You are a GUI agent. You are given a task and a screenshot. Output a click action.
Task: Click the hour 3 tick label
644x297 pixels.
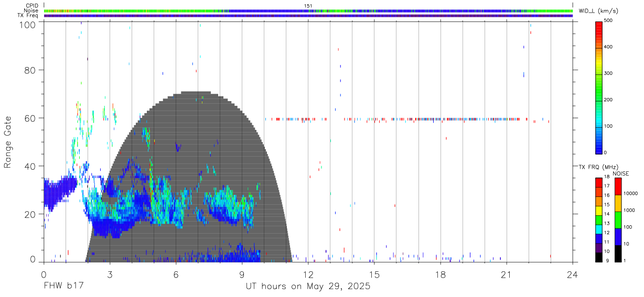(110, 274)
